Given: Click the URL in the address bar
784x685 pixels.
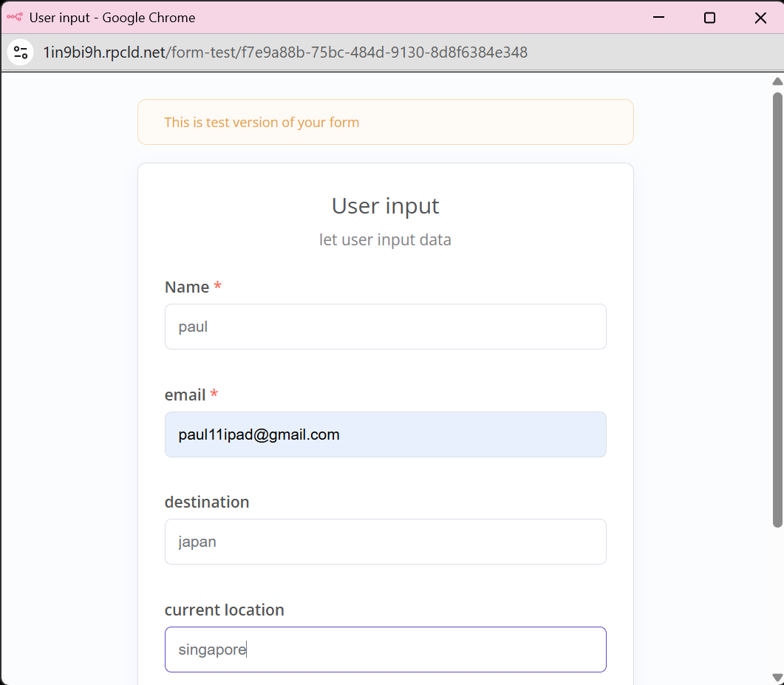Looking at the screenshot, I should click(285, 52).
